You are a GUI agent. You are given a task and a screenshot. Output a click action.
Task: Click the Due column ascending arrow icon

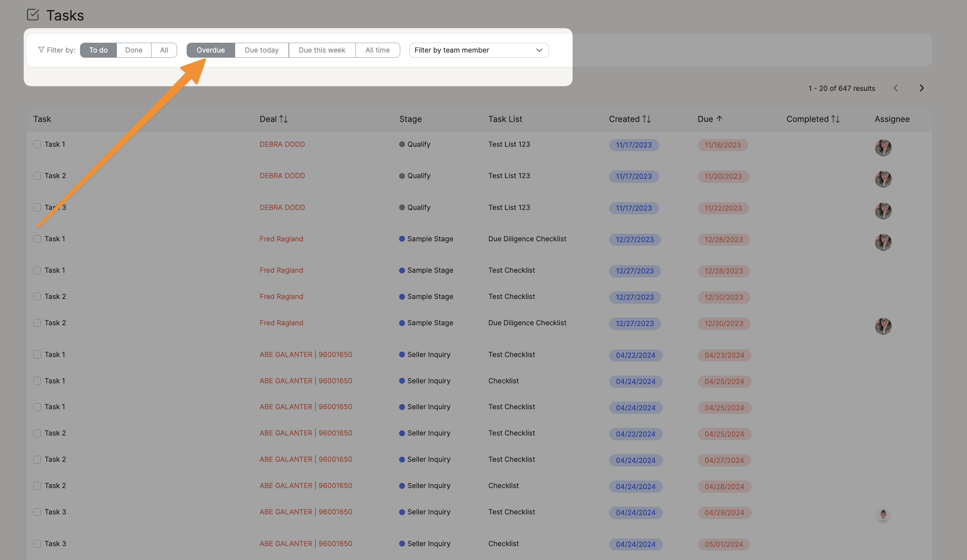pyautogui.click(x=719, y=119)
